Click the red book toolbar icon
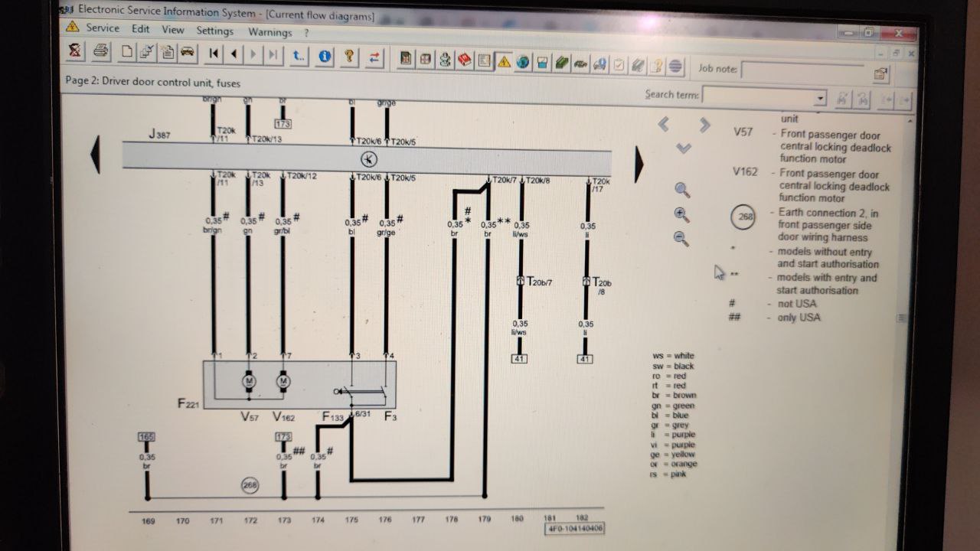 click(465, 60)
